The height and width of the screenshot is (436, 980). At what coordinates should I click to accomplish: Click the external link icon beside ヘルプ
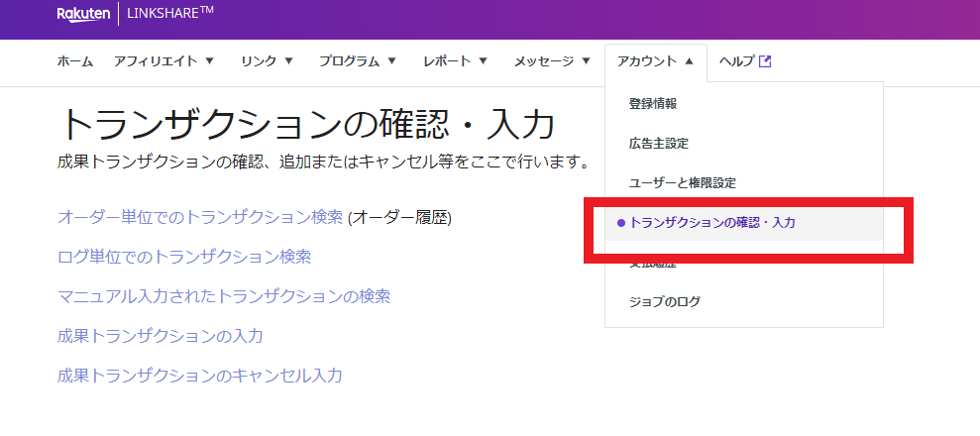coord(764,61)
